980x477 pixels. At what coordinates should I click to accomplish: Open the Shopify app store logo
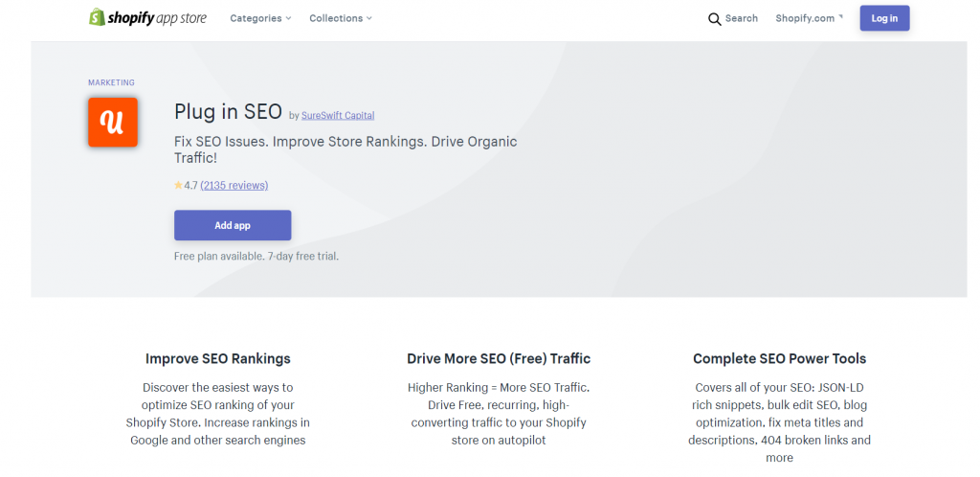coord(147,17)
